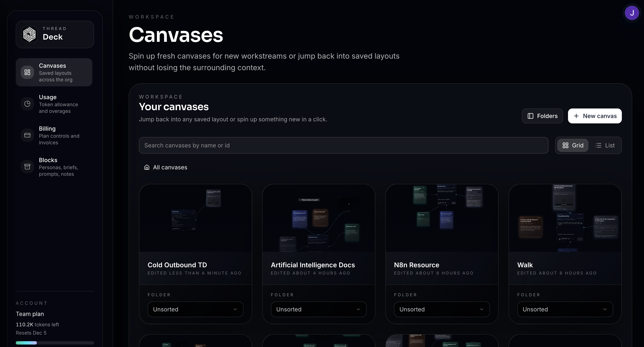Go to the Usage section
This screenshot has width=644, height=347.
click(x=54, y=104)
